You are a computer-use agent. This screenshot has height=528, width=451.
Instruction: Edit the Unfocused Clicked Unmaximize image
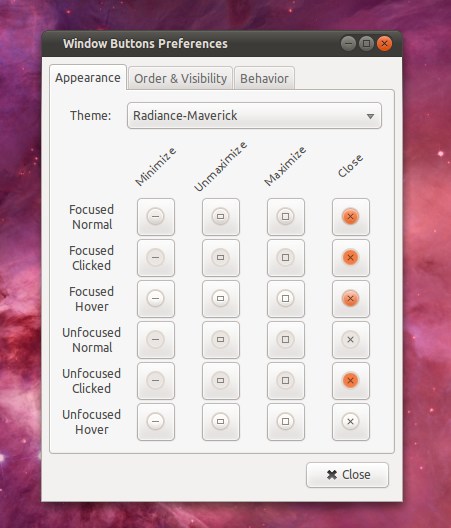coord(221,381)
